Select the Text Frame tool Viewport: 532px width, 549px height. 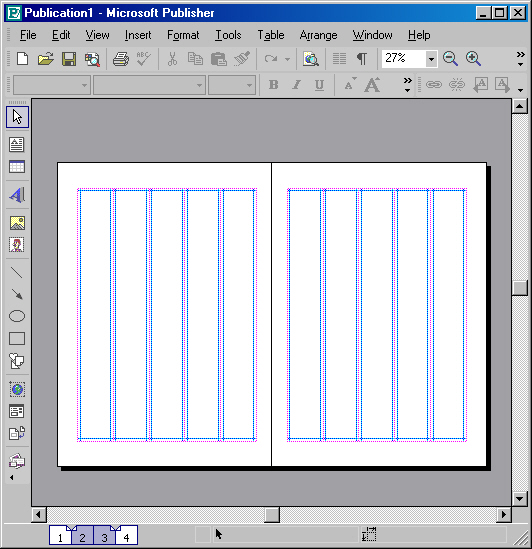[x=17, y=144]
